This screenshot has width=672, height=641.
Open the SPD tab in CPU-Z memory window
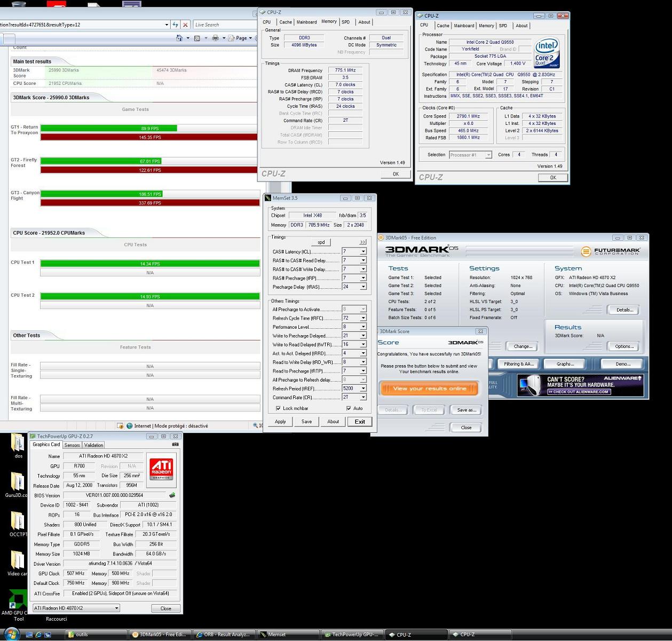tap(346, 22)
